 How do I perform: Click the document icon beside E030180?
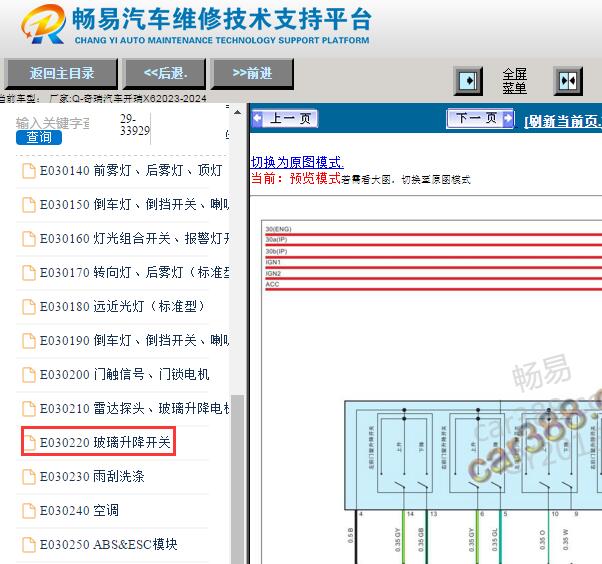tap(29, 307)
